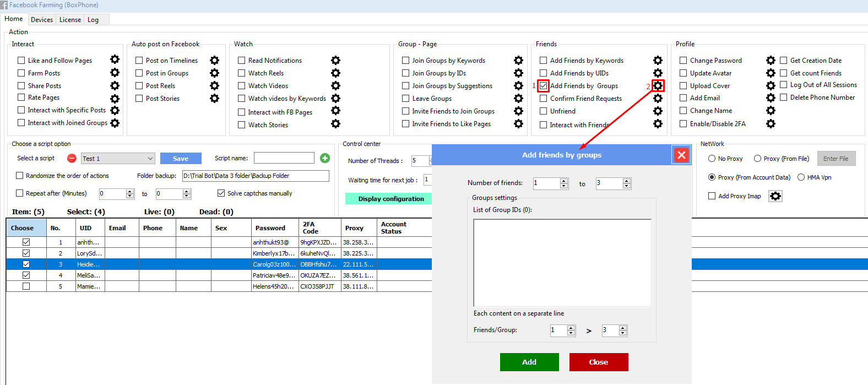
Task: Open settings gear for Leave Groups
Action: (x=518, y=98)
